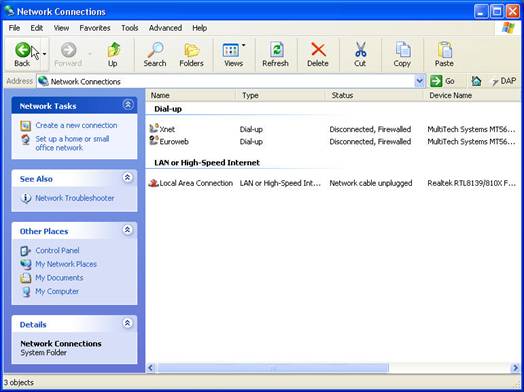Open the Back history dropdown arrow

click(44, 54)
